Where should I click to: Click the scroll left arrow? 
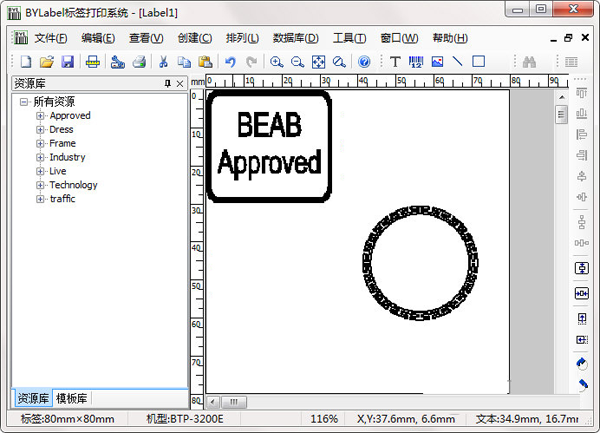coord(213,402)
